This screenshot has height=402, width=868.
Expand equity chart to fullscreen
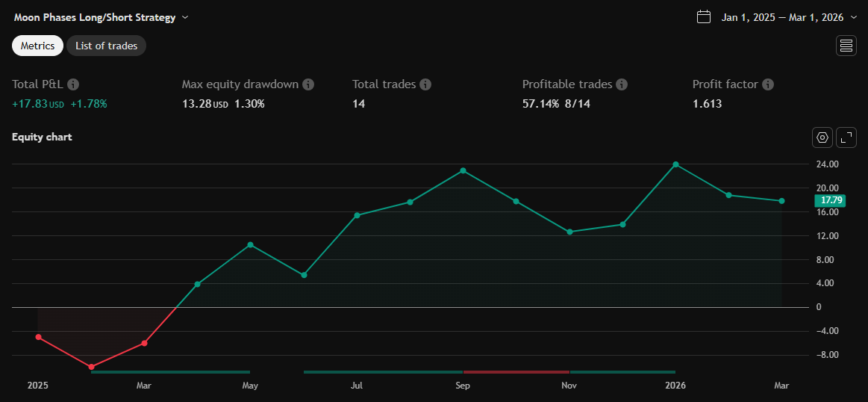tap(846, 137)
